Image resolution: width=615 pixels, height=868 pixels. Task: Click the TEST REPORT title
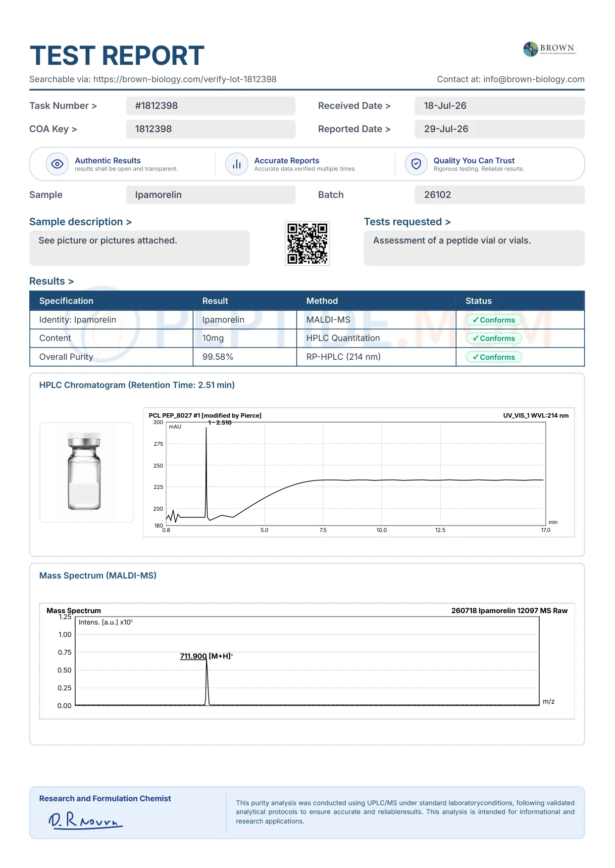tap(117, 55)
